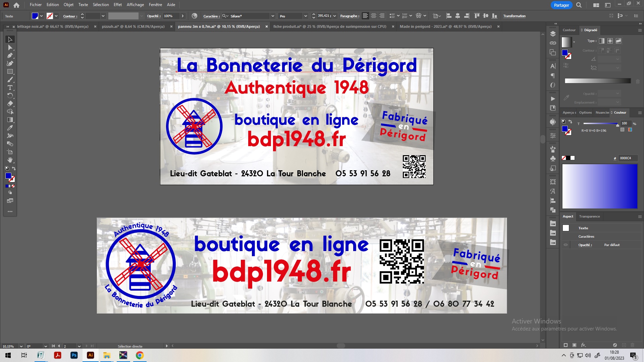This screenshot has width=644, height=362.
Task: Choose linear gradient type
Action: (x=602, y=41)
